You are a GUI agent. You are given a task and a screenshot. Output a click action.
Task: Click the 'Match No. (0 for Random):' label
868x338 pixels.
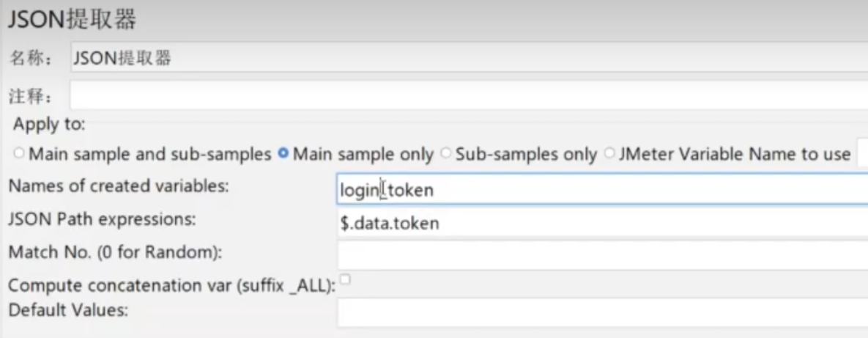pos(115,252)
